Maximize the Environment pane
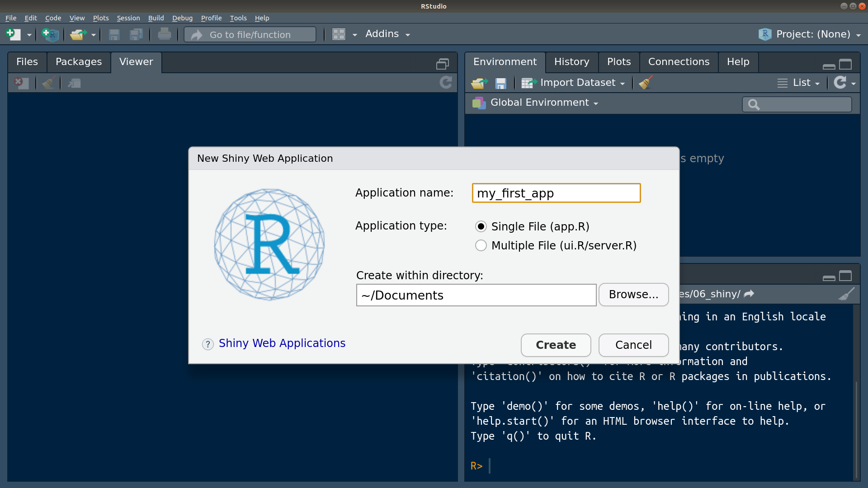Image resolution: width=868 pixels, height=488 pixels. coord(845,64)
